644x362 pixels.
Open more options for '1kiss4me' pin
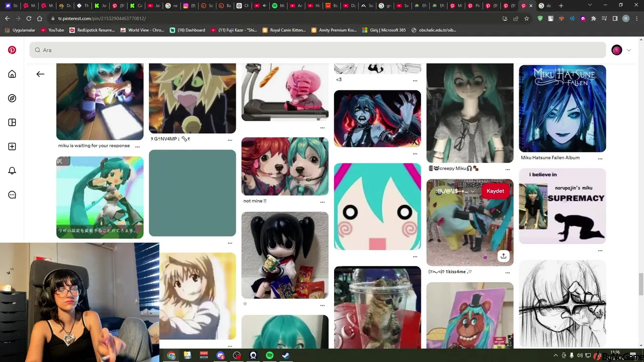tap(508, 272)
